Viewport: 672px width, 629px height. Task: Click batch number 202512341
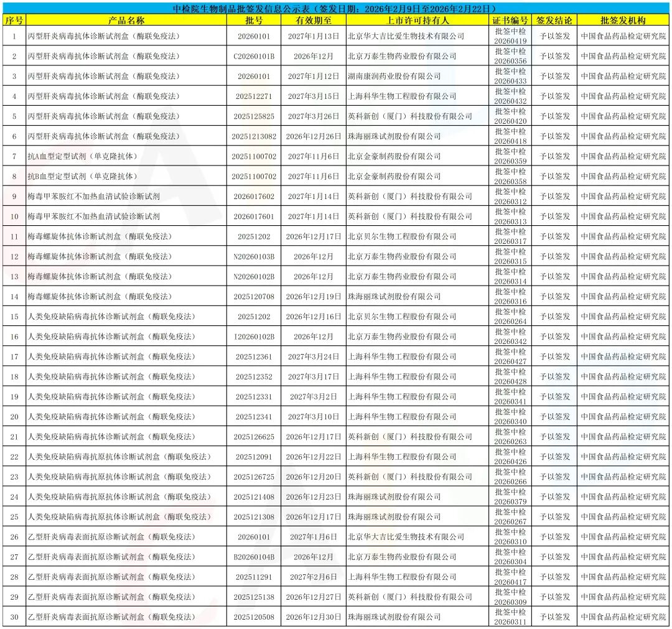(x=254, y=416)
